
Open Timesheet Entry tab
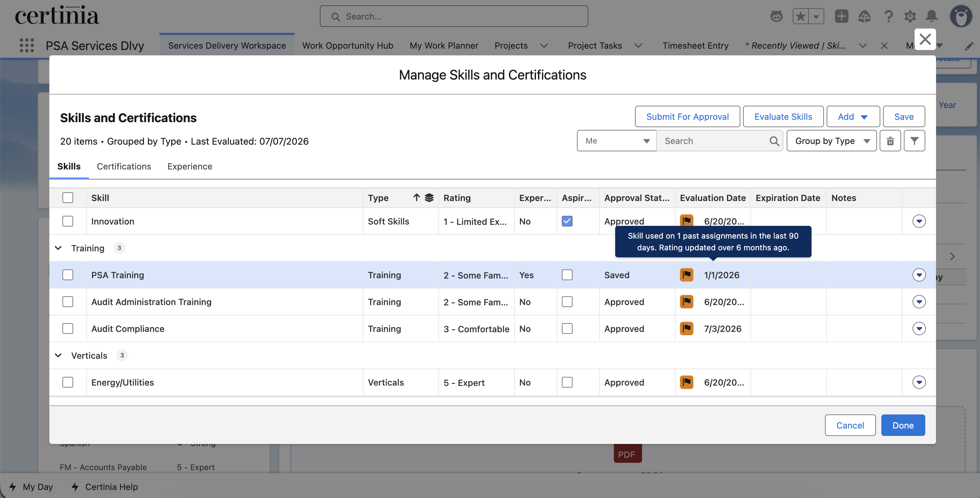click(695, 46)
